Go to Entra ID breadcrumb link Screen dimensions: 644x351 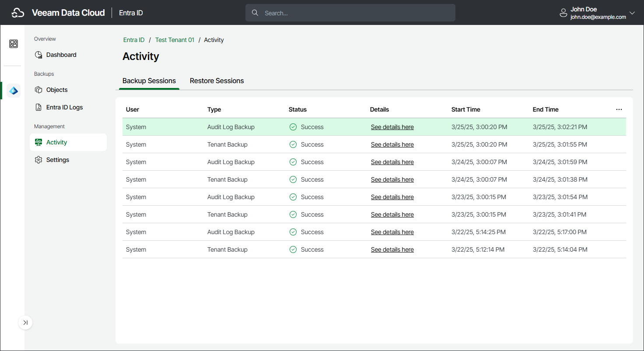pos(134,40)
